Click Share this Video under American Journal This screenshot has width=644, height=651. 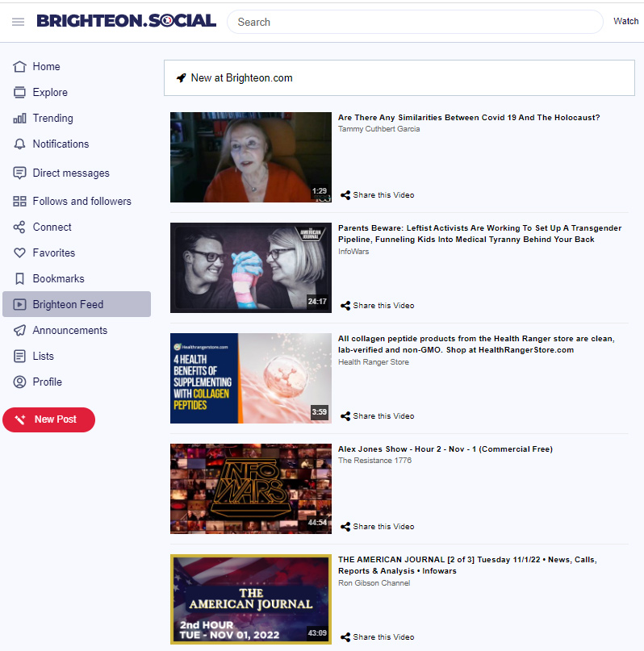(x=383, y=637)
